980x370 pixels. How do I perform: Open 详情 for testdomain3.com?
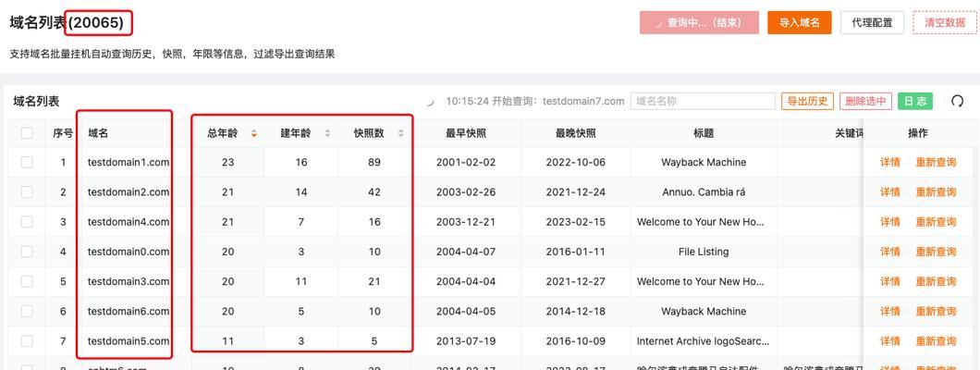tap(890, 282)
